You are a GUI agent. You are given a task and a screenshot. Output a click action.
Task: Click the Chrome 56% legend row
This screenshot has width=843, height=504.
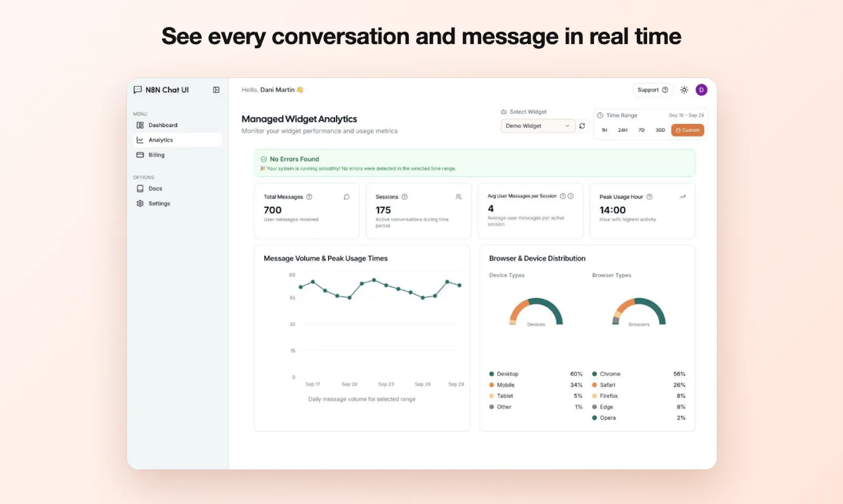point(639,374)
